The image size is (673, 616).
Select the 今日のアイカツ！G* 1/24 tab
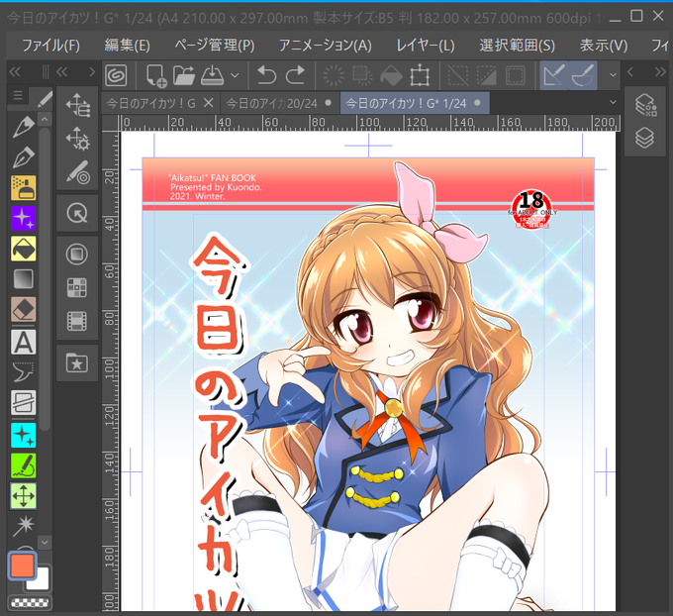(415, 103)
